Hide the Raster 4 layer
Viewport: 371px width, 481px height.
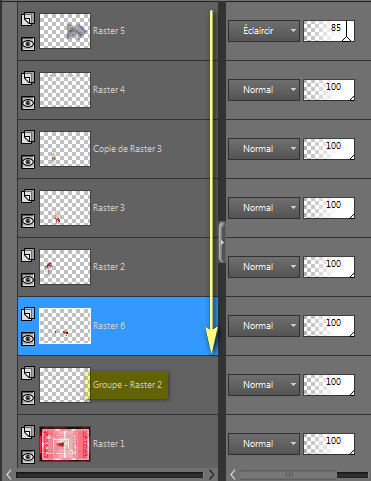pyautogui.click(x=28, y=103)
